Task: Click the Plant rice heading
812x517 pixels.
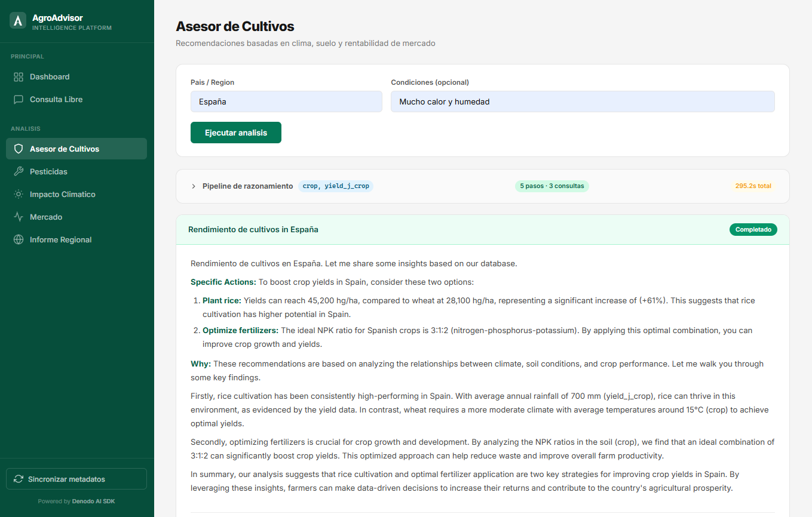Action: click(x=222, y=301)
